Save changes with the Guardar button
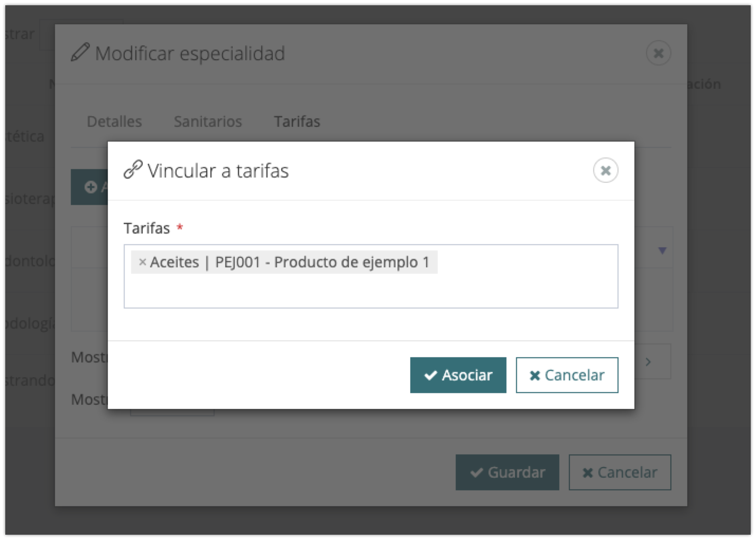This screenshot has height=540, width=756. coord(507,472)
